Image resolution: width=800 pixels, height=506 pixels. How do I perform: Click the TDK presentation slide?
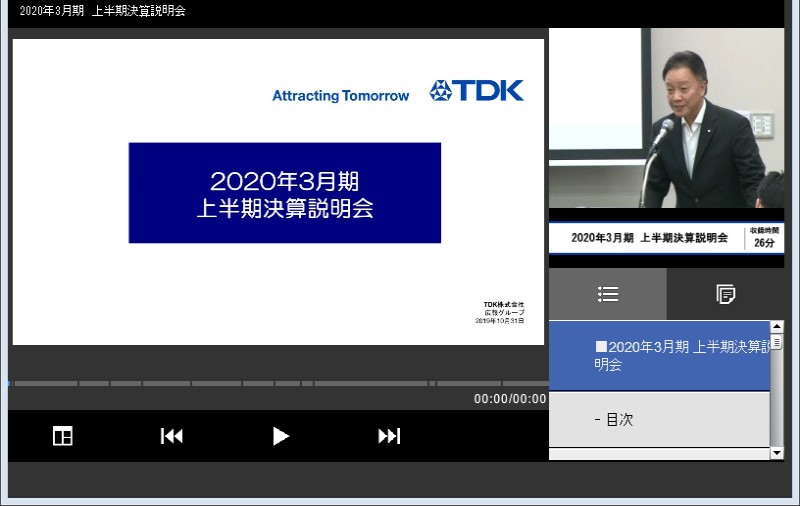278,192
